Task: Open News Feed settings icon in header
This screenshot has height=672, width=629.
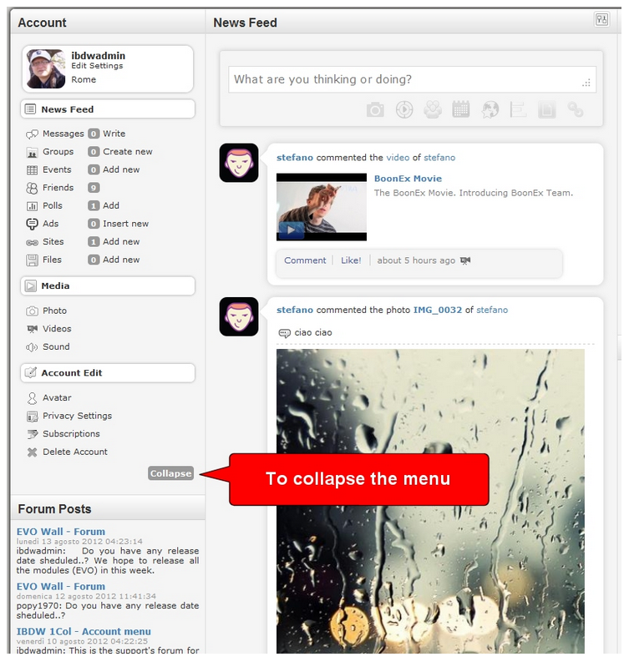Action: 602,20
